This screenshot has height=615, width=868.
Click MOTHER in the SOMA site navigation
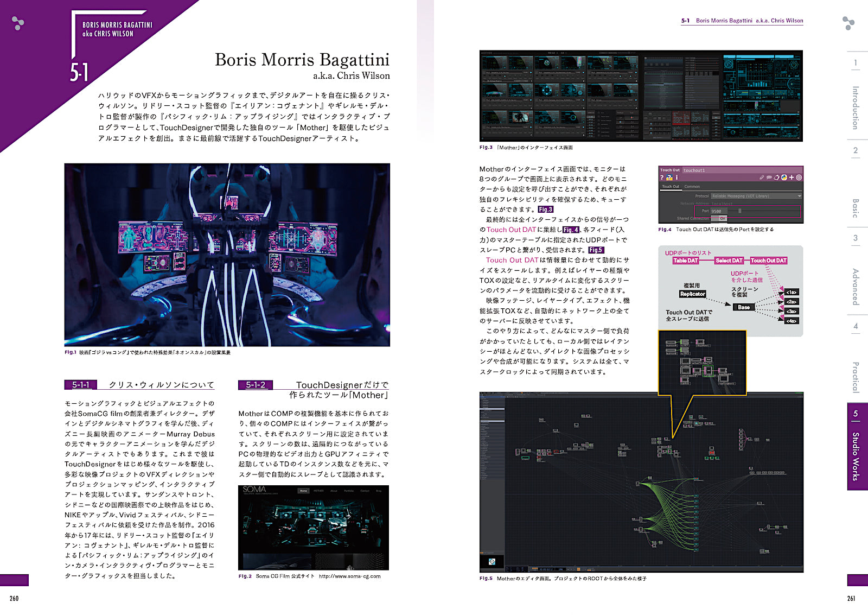tap(318, 491)
